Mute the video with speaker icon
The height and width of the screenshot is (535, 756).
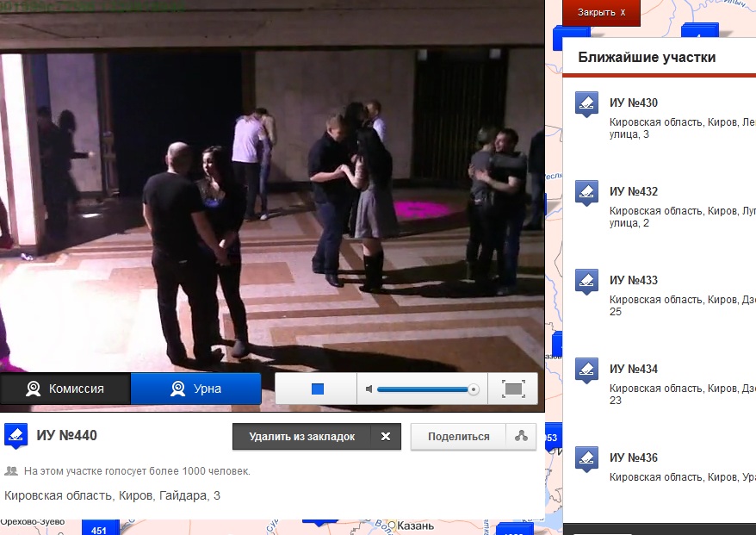[x=369, y=389]
